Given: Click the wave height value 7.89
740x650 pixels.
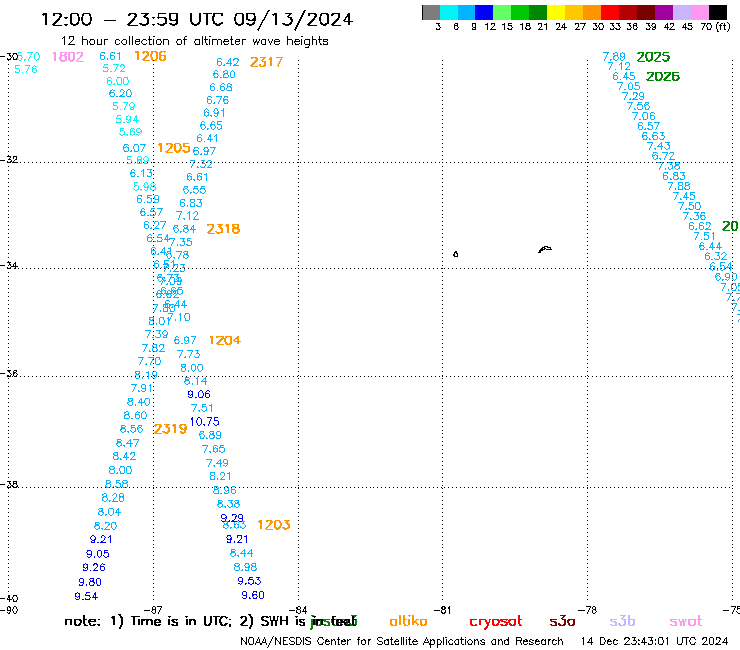Looking at the screenshot, I should click(x=614, y=57).
